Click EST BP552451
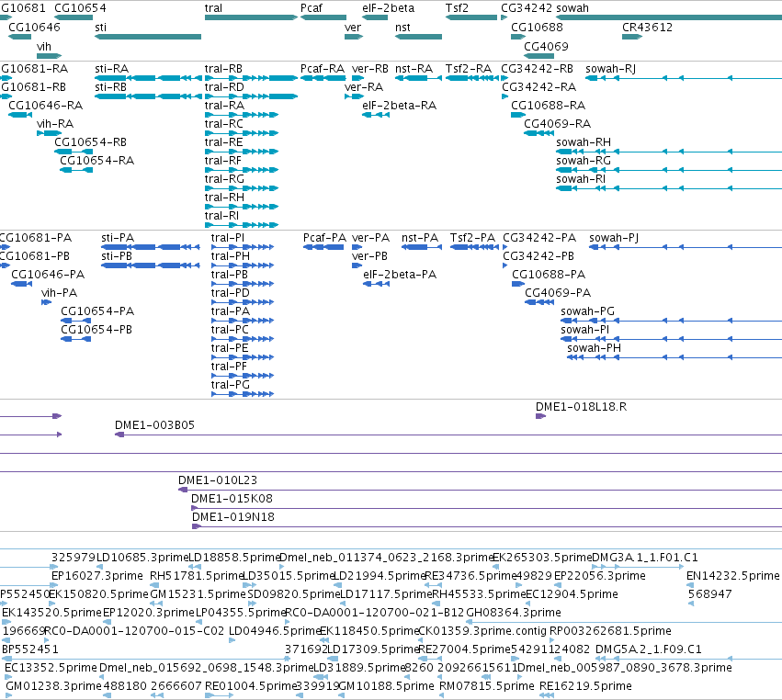782x700 pixels. click(x=30, y=649)
